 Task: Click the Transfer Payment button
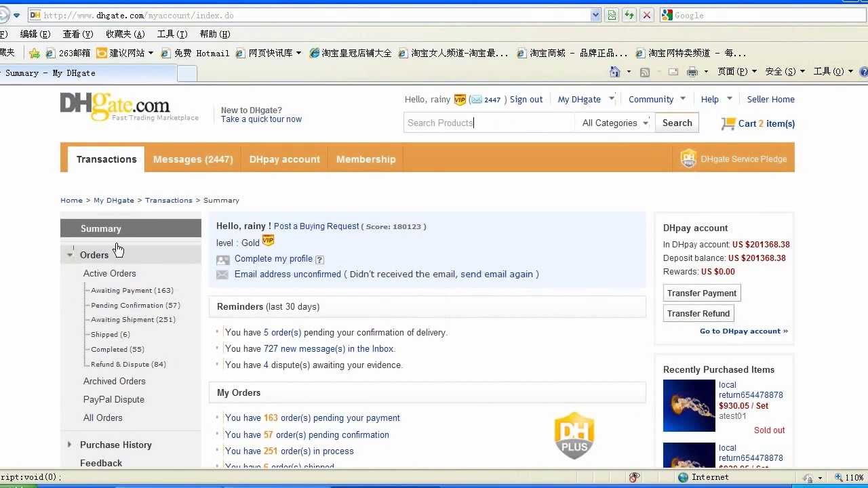point(702,293)
